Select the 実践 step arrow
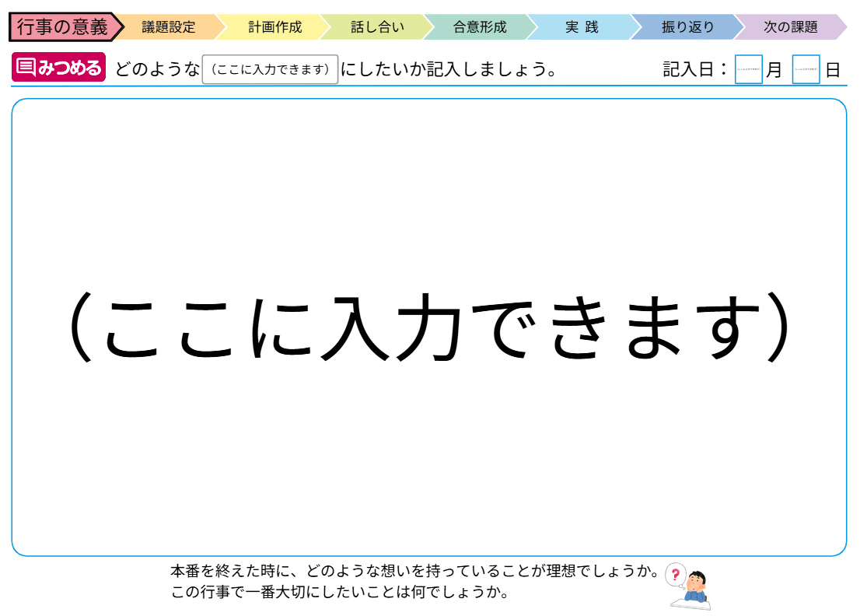Screen dimensions: 860x616 [582, 27]
